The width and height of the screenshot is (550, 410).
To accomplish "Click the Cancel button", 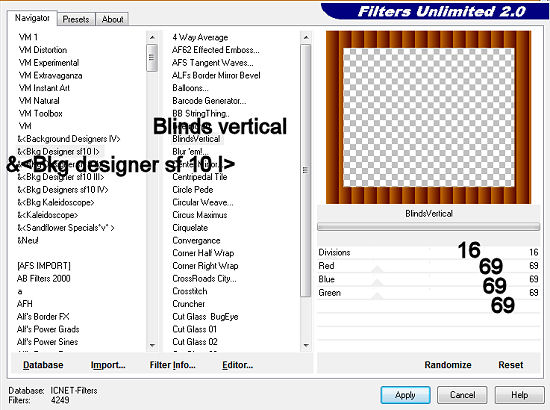I will point(462,395).
